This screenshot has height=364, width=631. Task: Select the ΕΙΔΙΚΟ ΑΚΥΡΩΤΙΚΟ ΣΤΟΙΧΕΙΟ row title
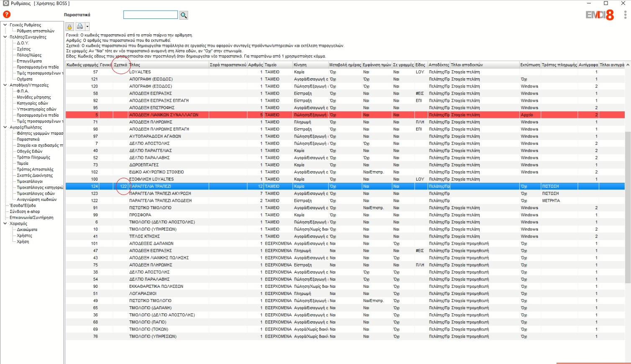(156, 172)
